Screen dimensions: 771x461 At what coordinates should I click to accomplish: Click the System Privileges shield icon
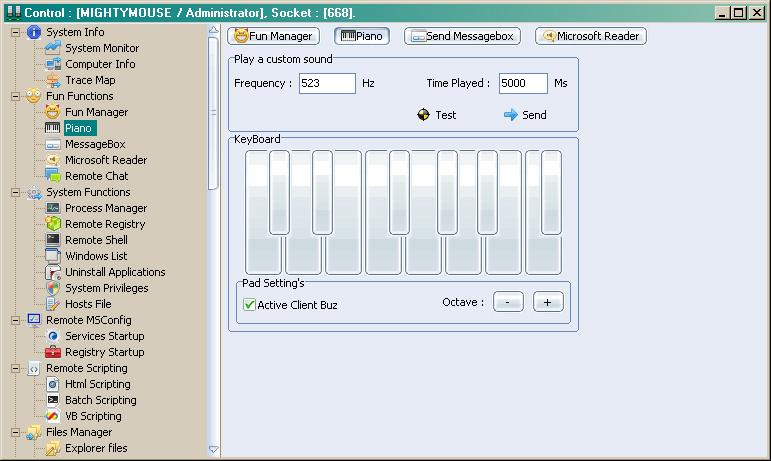pos(53,288)
